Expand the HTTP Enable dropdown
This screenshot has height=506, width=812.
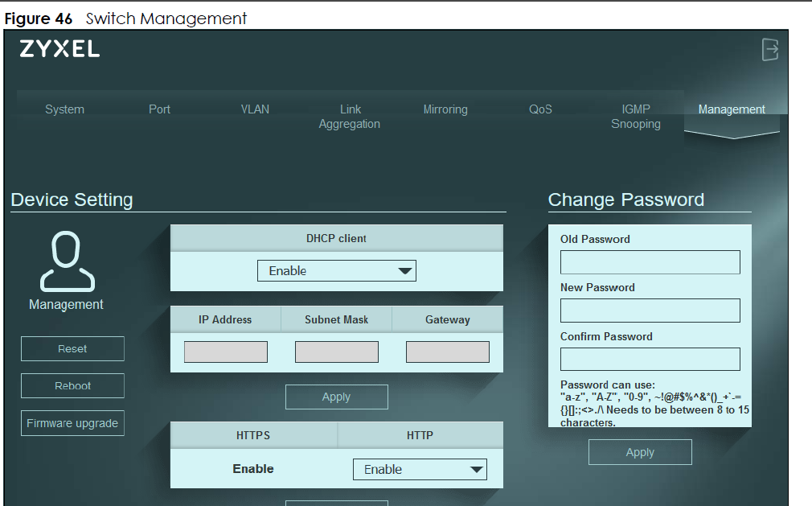click(x=420, y=470)
